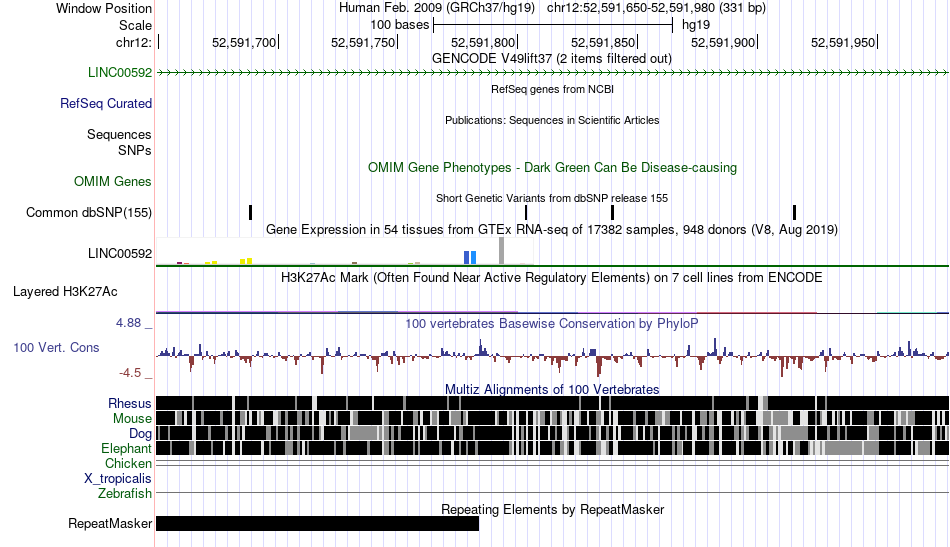Select the X_tropicalis alignment row label
950x547 pixels.
coord(118,479)
